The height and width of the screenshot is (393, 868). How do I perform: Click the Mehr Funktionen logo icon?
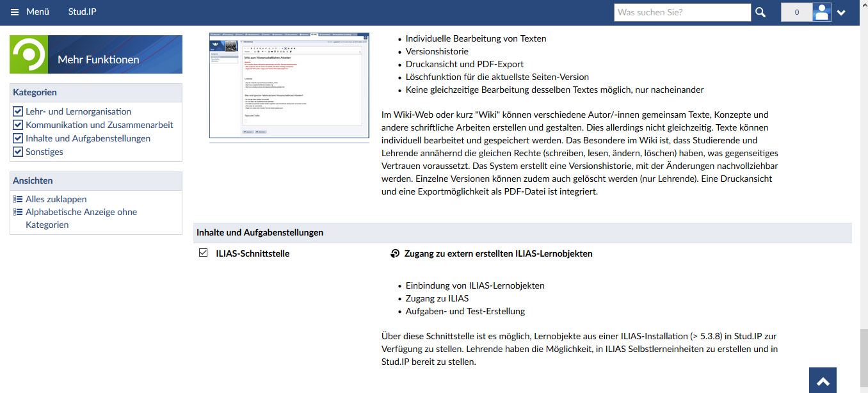tap(29, 54)
